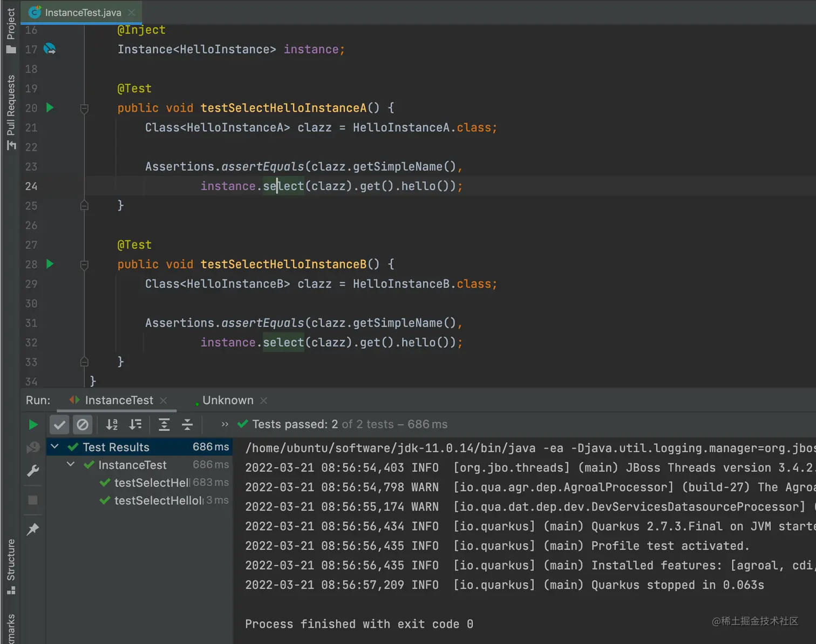Click the DevServicesDatasourceProcessor WARN line

530,507
